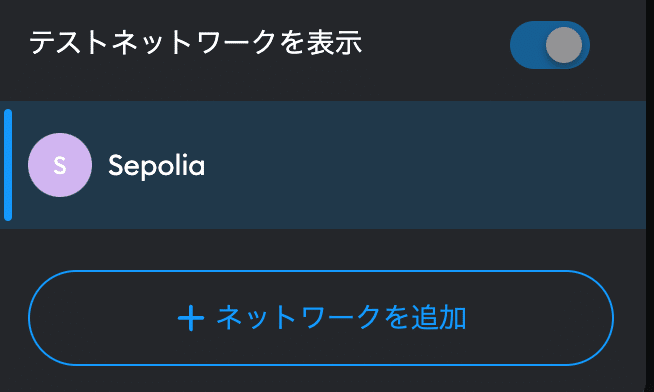
Task: Click the blue selected-network indicator bar
Action: click(8, 165)
